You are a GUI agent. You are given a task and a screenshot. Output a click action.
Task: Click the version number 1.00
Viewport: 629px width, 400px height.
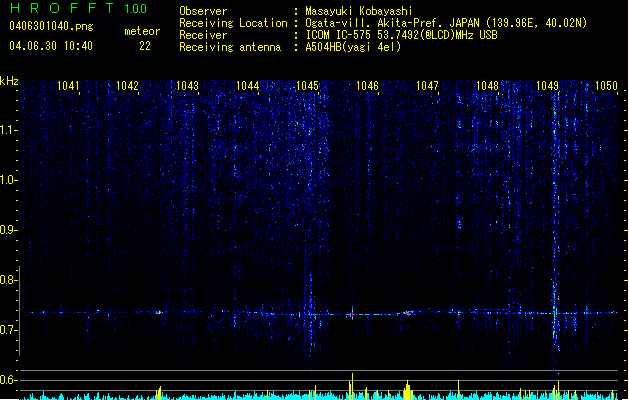136,8
